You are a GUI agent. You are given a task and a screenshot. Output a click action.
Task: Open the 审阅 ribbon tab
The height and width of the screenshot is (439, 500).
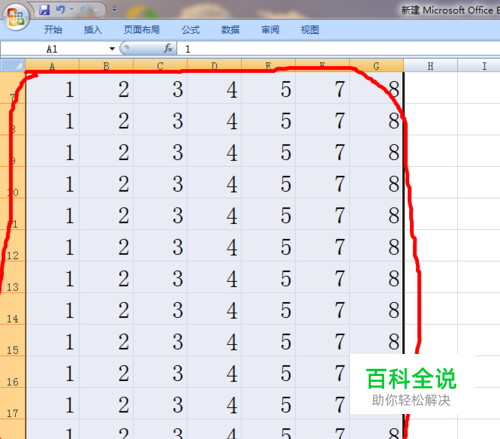270,30
